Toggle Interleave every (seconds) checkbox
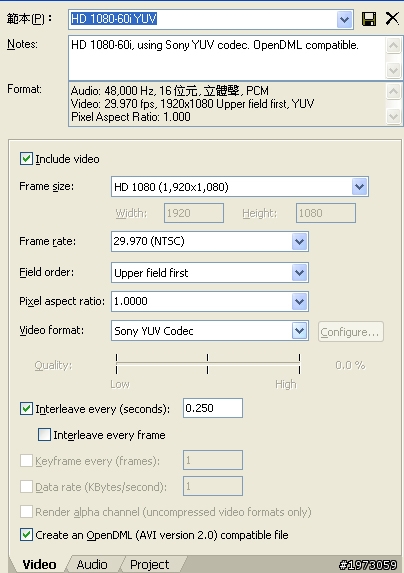This screenshot has width=404, height=573. 26,409
